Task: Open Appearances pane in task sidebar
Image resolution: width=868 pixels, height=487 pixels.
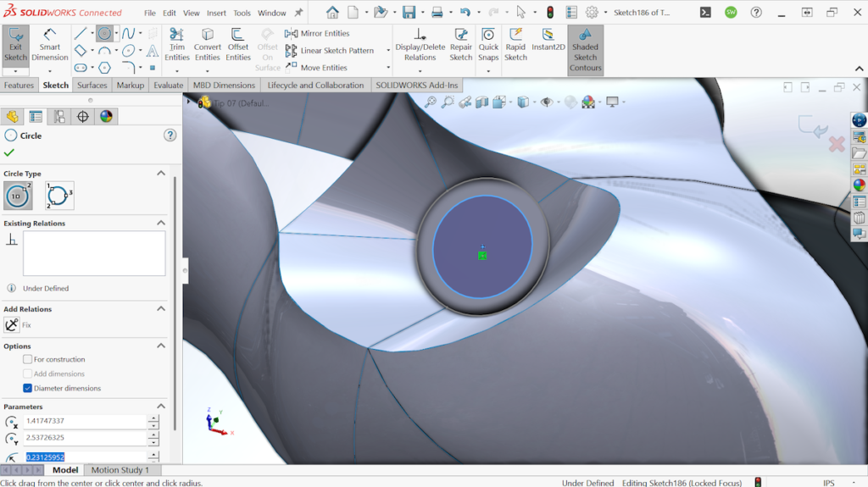Action: [860, 185]
